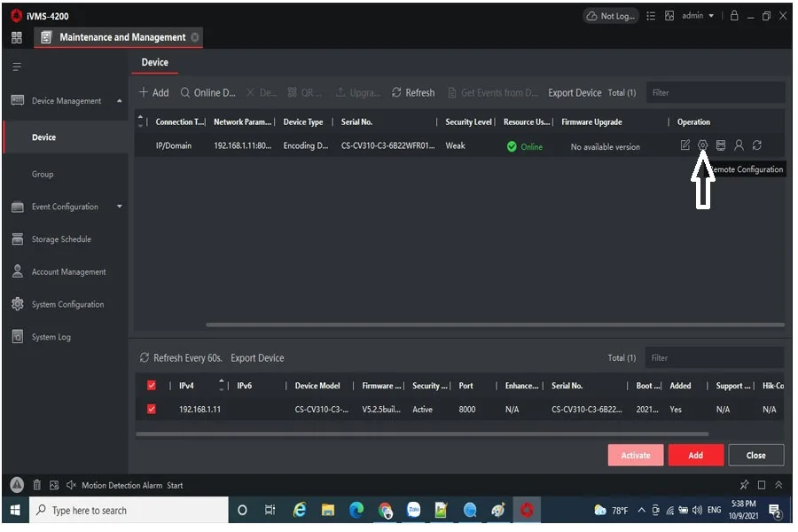Focus the Filter field in the top toolbar
798x532 pixels.
(715, 92)
